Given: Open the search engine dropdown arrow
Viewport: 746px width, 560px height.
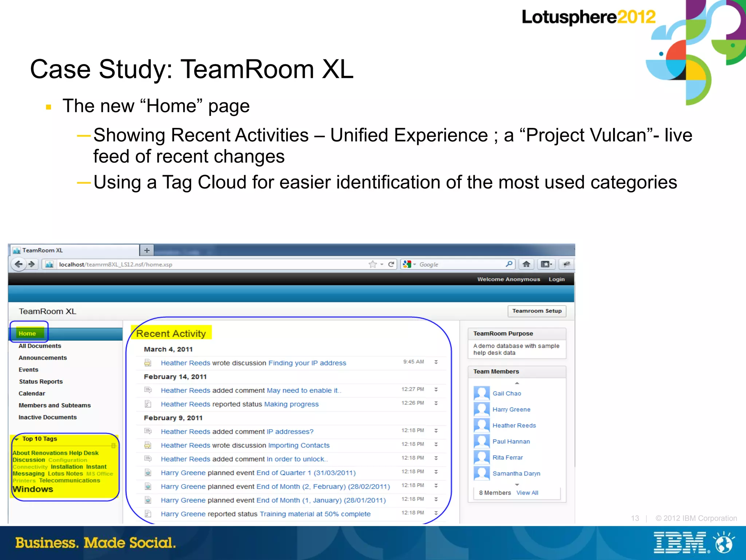Looking at the screenshot, I should pyautogui.click(x=415, y=265).
